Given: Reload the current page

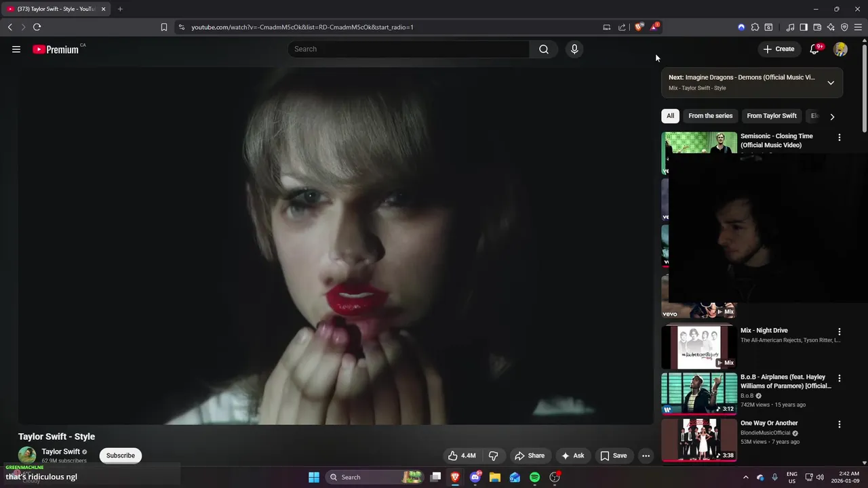Looking at the screenshot, I should [x=37, y=27].
